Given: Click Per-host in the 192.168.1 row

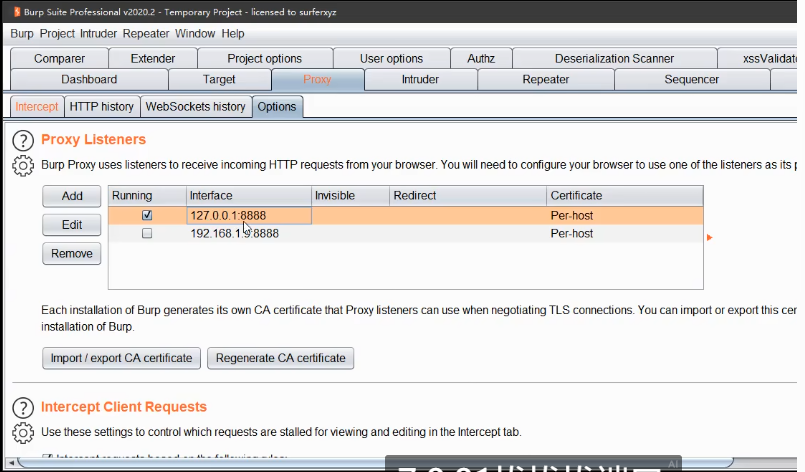Looking at the screenshot, I should pos(571,233).
